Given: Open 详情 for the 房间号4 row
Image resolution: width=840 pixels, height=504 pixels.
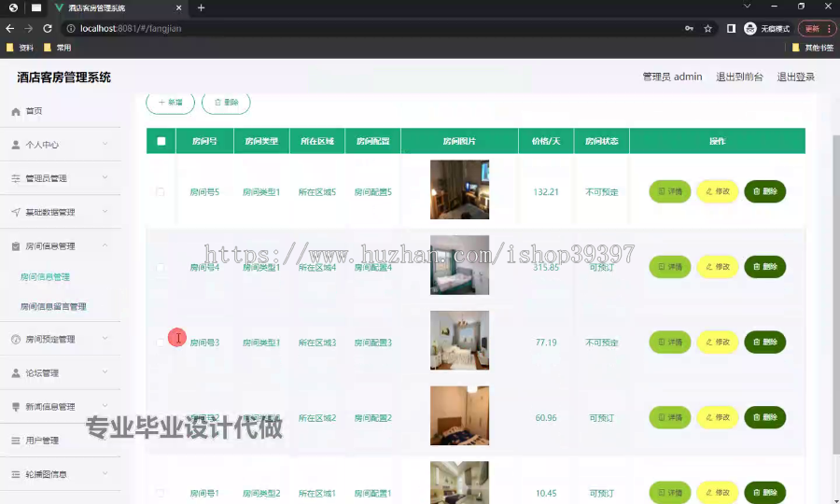Looking at the screenshot, I should (x=670, y=267).
